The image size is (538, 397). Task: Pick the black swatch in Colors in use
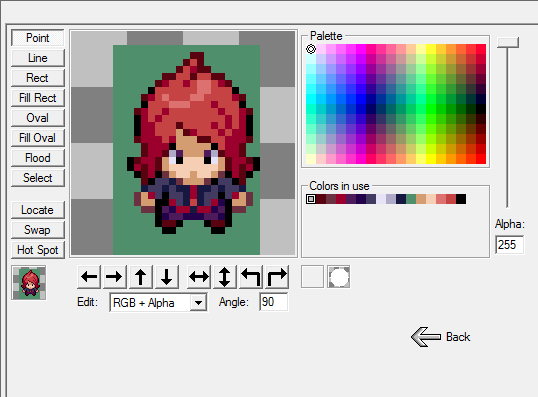pos(461,199)
